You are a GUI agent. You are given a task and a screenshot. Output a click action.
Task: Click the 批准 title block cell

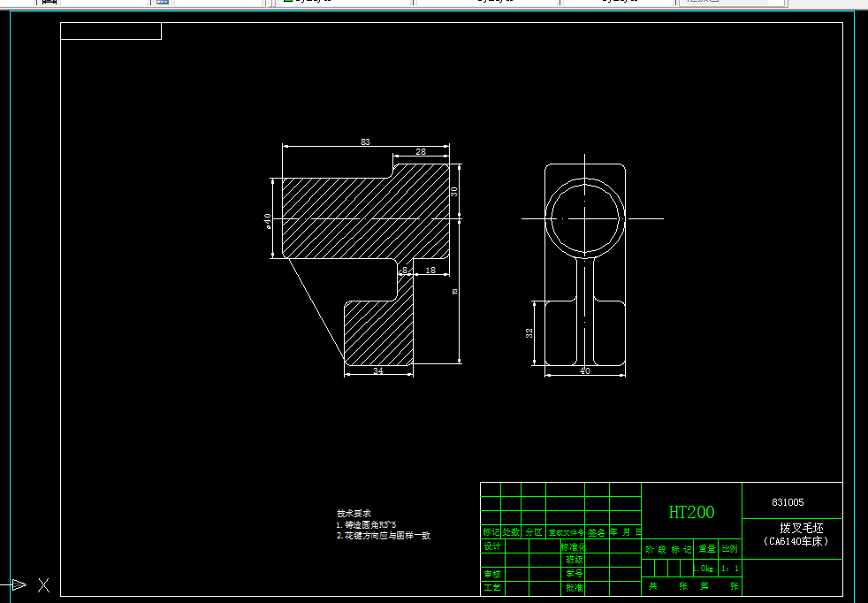575,587
